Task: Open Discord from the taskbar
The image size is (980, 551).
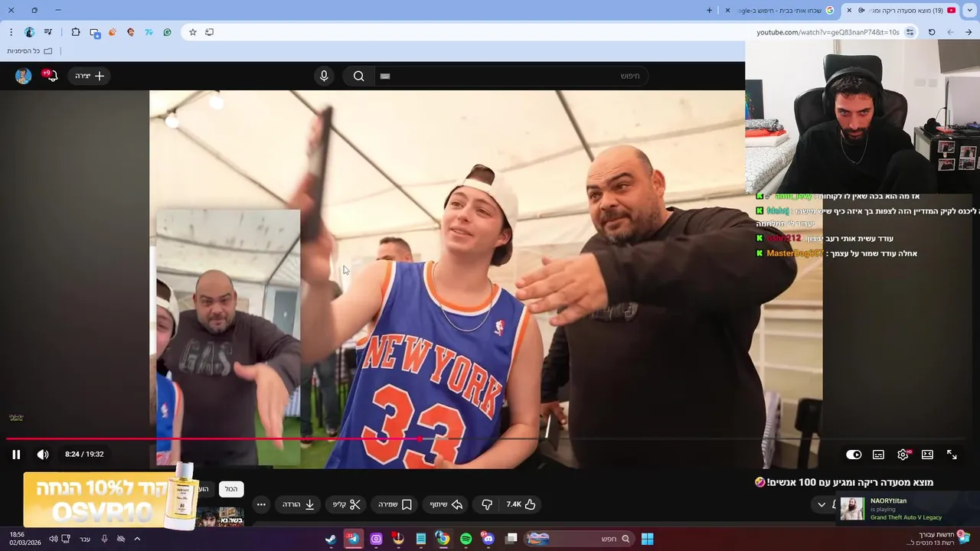Action: click(488, 539)
